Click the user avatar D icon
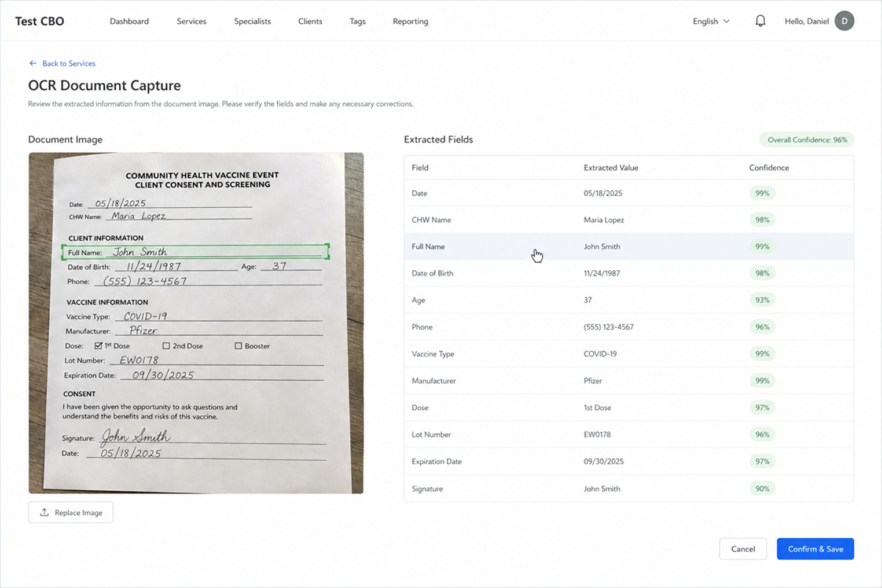 [x=844, y=21]
